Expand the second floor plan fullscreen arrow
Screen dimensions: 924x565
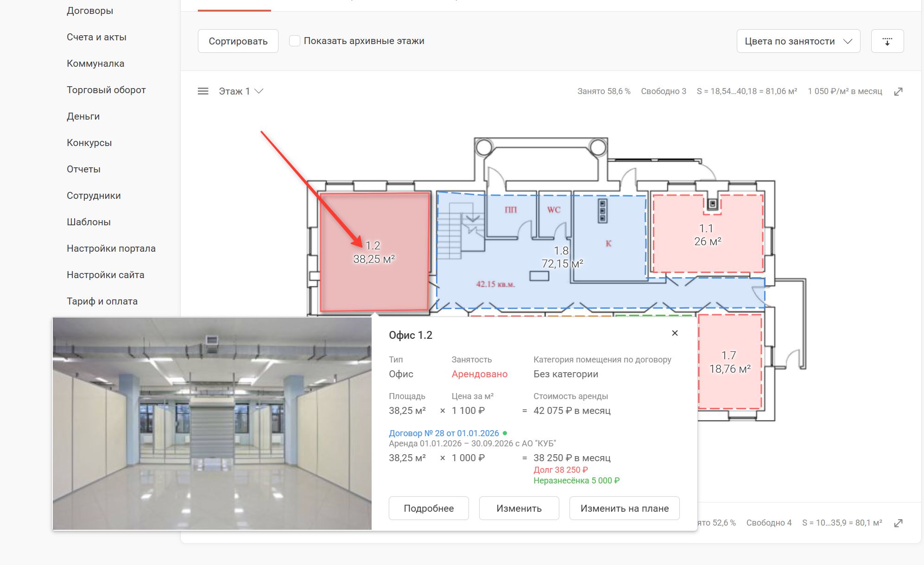click(x=898, y=523)
